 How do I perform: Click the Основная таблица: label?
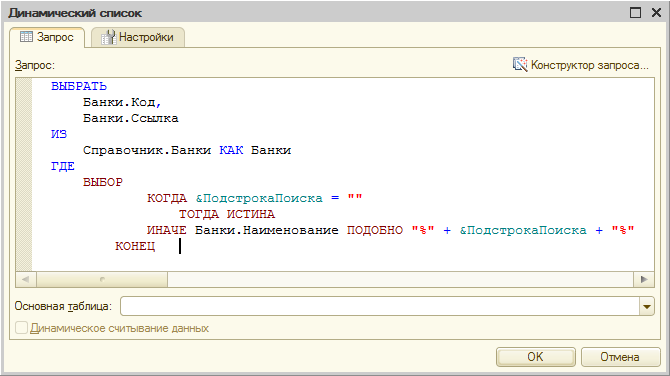click(x=63, y=306)
